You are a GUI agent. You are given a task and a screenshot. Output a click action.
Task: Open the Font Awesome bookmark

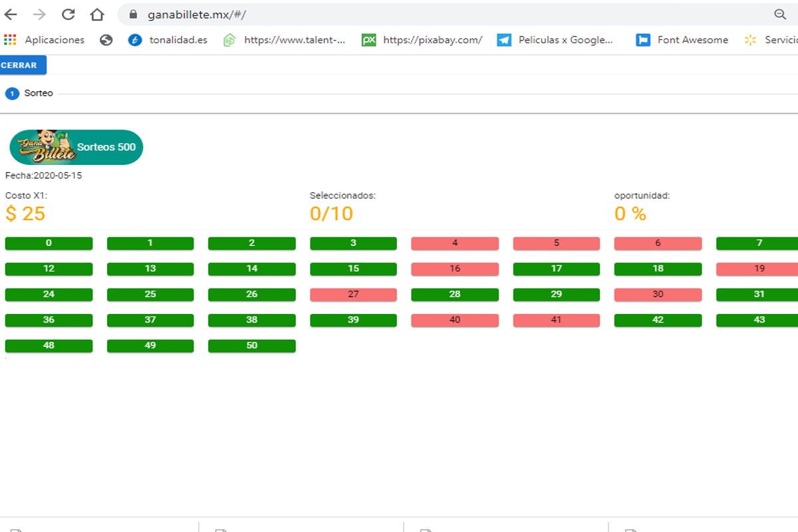click(682, 40)
